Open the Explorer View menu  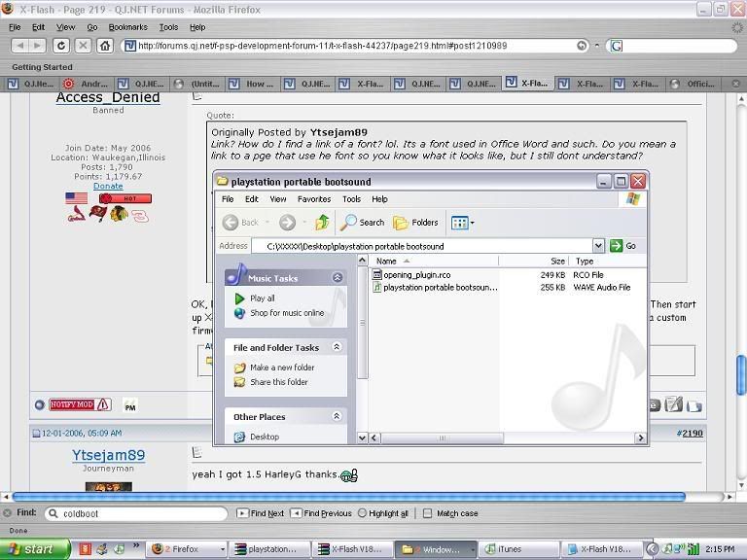tap(278, 199)
